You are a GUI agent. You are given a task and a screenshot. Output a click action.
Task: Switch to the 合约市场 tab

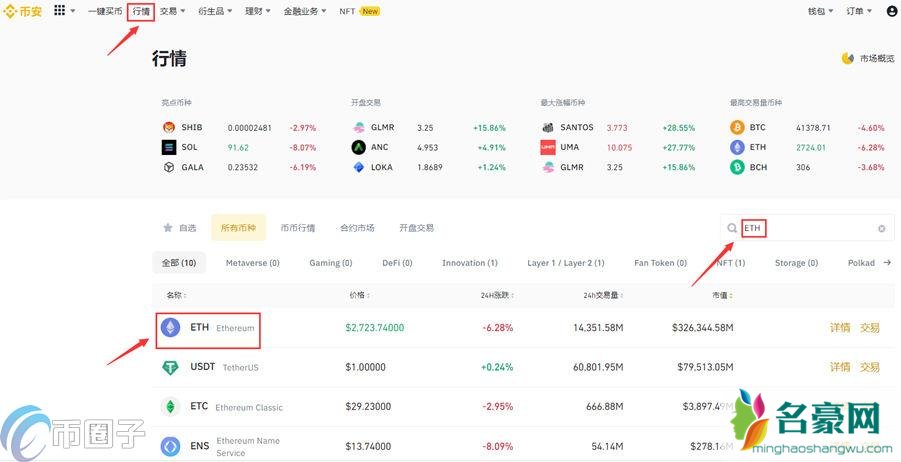point(357,228)
